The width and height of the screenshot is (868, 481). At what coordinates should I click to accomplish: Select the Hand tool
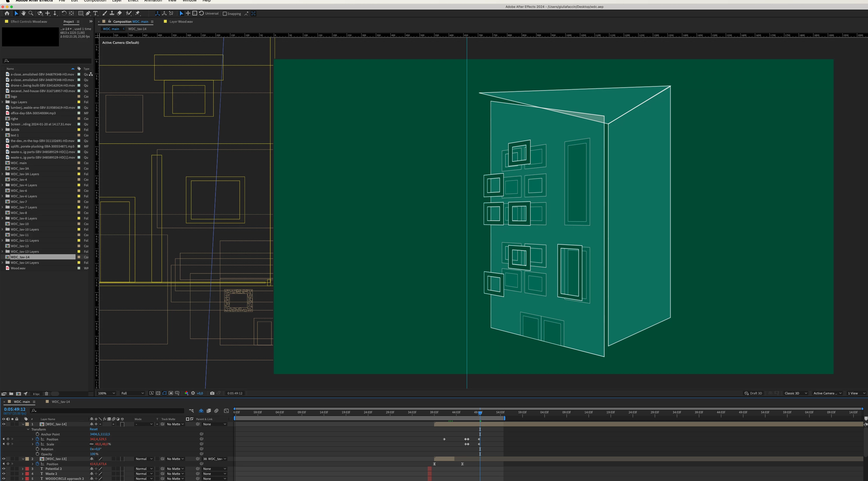coord(24,13)
